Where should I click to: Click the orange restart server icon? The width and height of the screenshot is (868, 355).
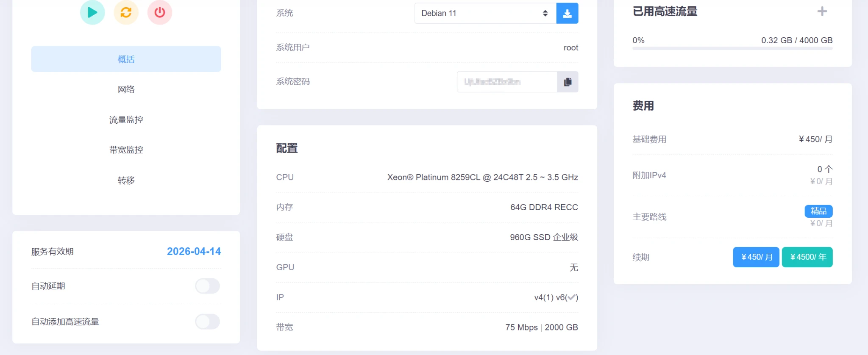(126, 12)
